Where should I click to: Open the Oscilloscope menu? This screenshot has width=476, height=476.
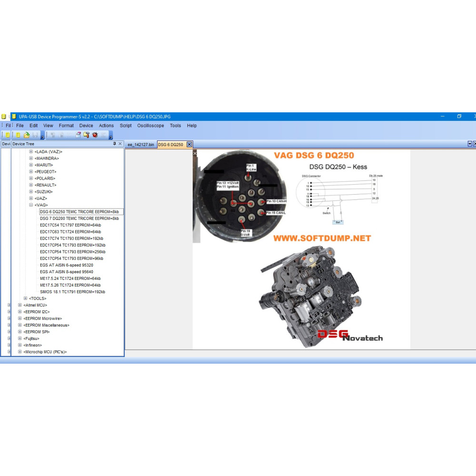tap(150, 125)
